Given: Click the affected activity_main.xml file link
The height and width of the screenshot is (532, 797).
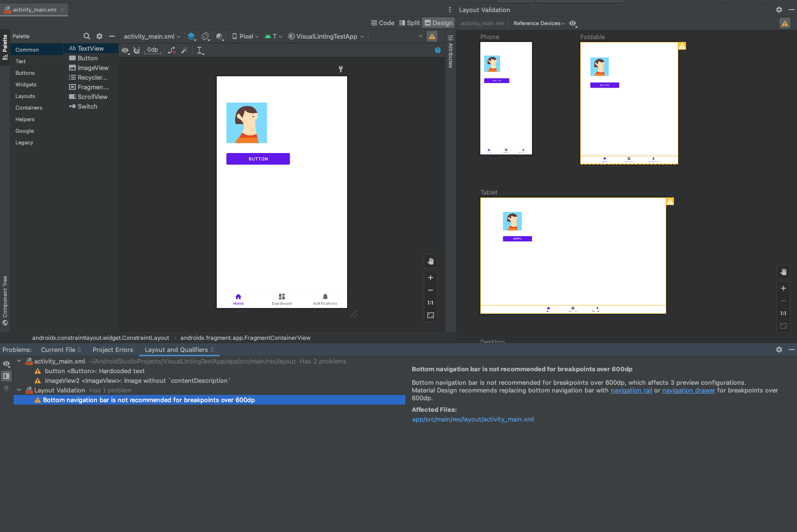Looking at the screenshot, I should tap(473, 419).
